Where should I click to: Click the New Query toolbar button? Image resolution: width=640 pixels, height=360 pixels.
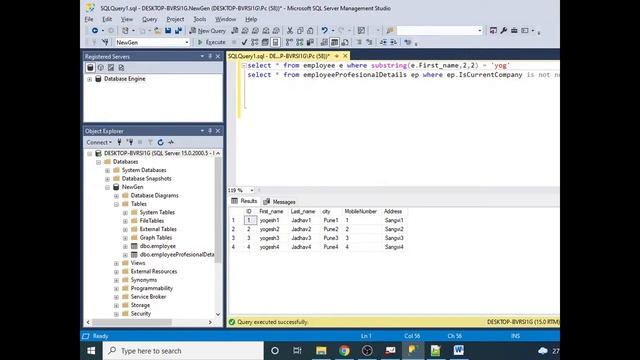tap(207, 31)
